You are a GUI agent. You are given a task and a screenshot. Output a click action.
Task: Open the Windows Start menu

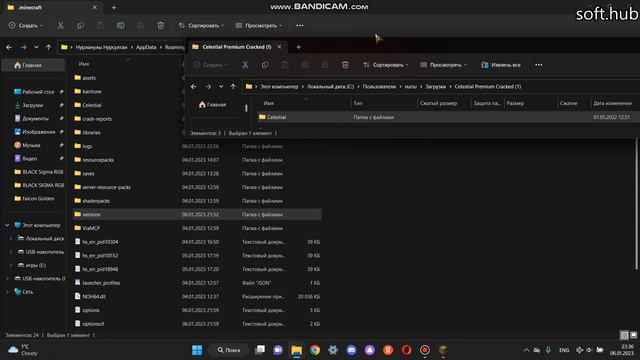click(197, 350)
